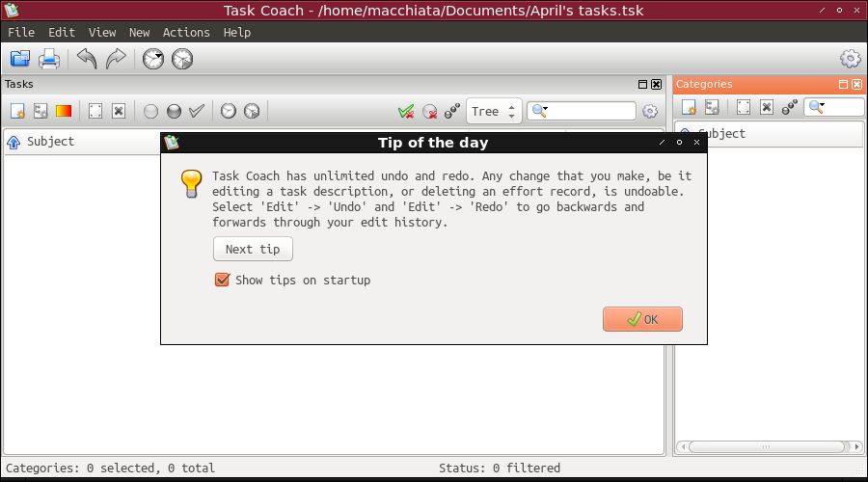The height and width of the screenshot is (482, 868).
Task: Stop effort tracking clock in main toolbar
Action: click(182, 59)
